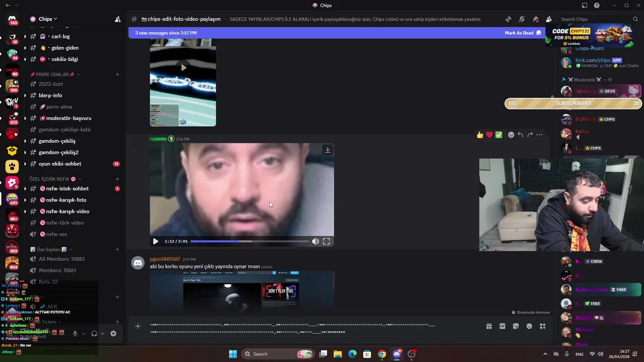Open File Explorer from taskbar

point(338,354)
